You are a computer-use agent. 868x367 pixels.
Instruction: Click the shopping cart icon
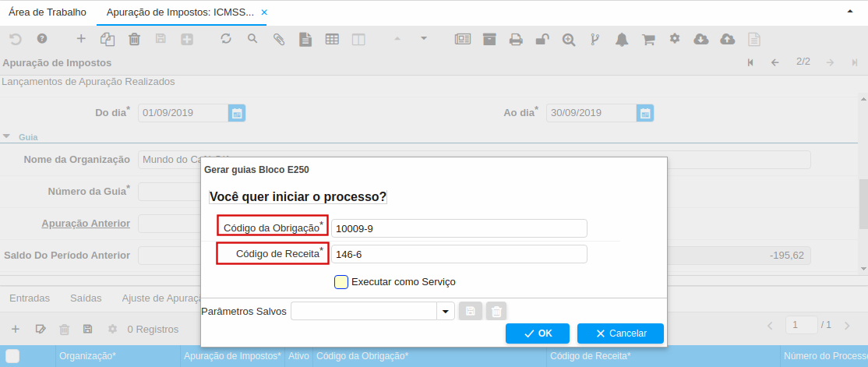(x=648, y=39)
